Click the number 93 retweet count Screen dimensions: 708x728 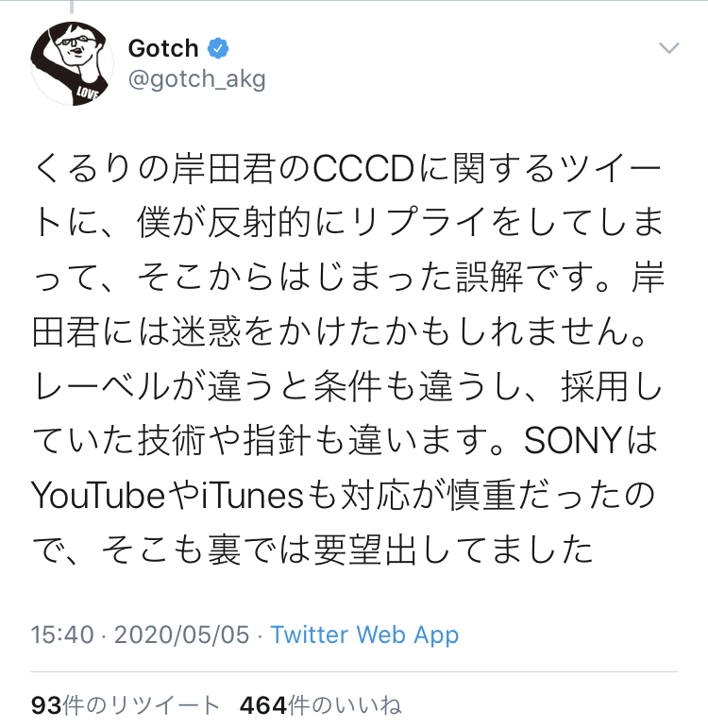point(46,704)
